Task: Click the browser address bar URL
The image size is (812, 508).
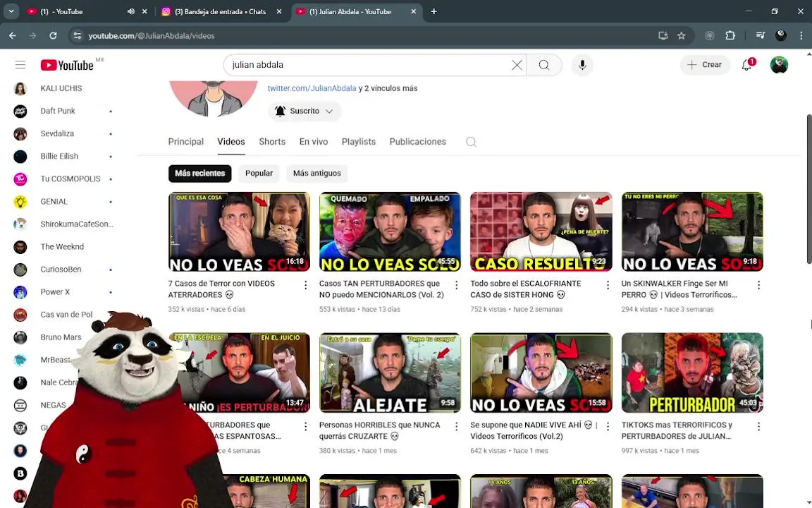Action: click(x=152, y=36)
